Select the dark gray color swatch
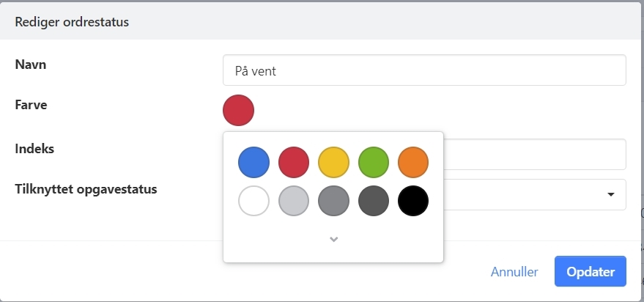Viewport: 644px width, 302px height. point(374,201)
